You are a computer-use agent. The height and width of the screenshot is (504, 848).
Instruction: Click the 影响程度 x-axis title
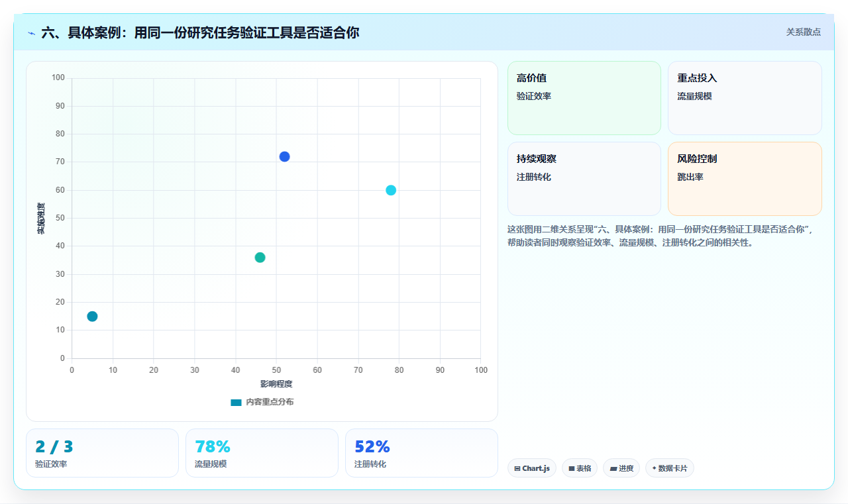point(276,384)
